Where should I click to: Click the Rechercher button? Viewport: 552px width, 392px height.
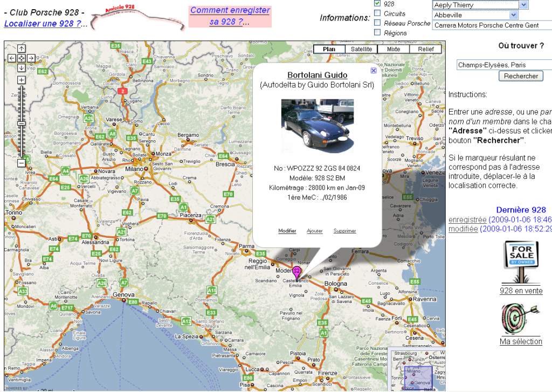coord(521,76)
